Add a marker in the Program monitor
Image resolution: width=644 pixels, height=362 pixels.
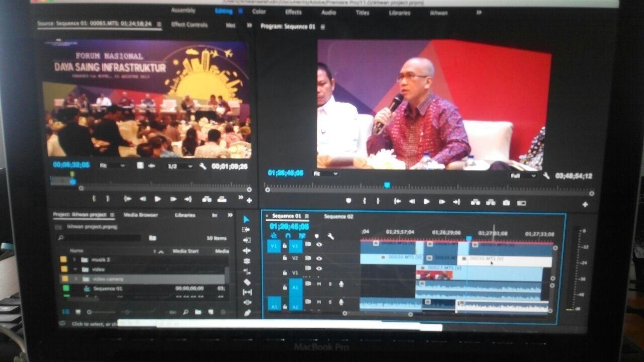(x=348, y=201)
